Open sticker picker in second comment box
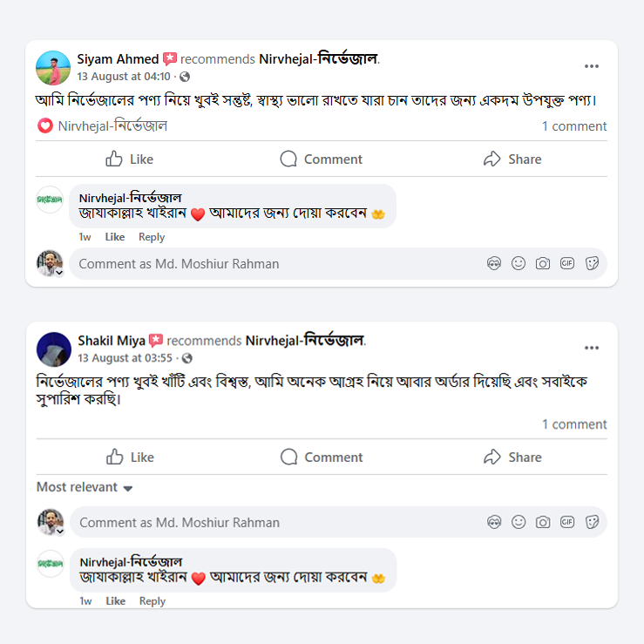This screenshot has height=644, width=644. 592,522
